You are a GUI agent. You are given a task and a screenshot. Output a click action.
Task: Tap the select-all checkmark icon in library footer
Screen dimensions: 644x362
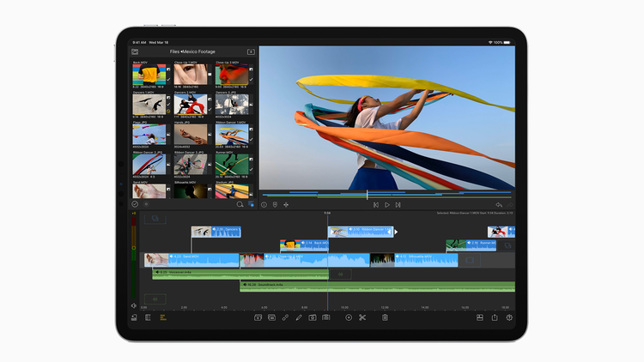click(x=135, y=204)
